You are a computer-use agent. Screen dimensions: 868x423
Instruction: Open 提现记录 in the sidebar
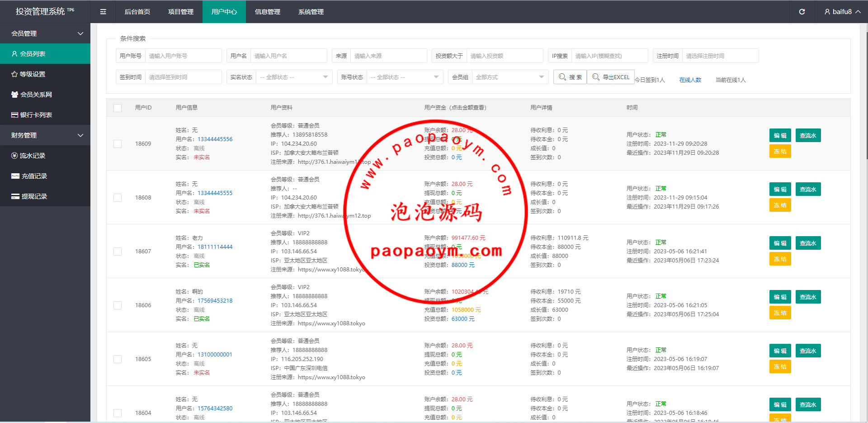click(x=45, y=196)
